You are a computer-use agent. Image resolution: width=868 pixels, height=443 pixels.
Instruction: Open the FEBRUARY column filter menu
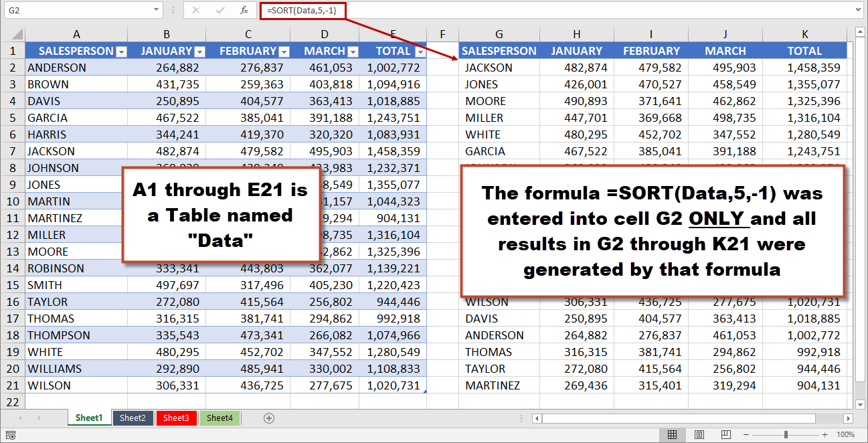click(x=283, y=52)
